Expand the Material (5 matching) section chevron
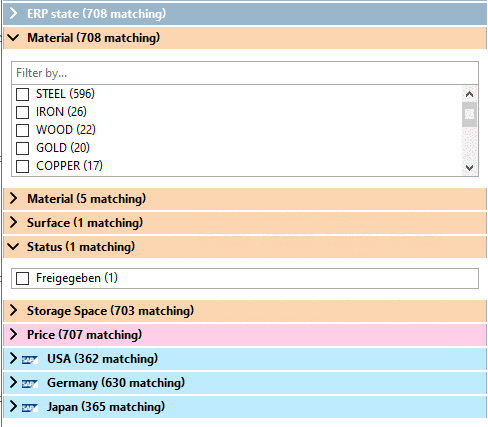 14,198
